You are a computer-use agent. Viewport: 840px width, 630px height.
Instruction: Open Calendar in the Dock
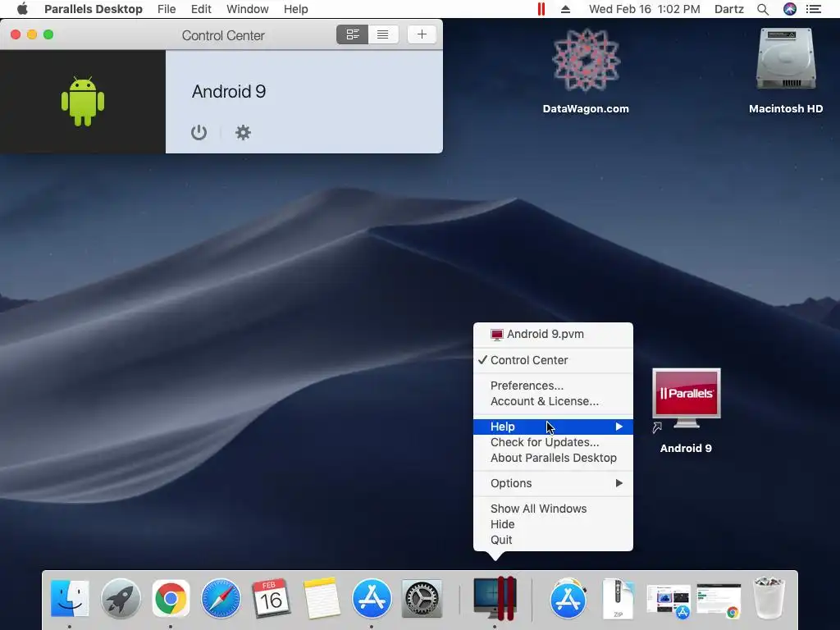271,598
